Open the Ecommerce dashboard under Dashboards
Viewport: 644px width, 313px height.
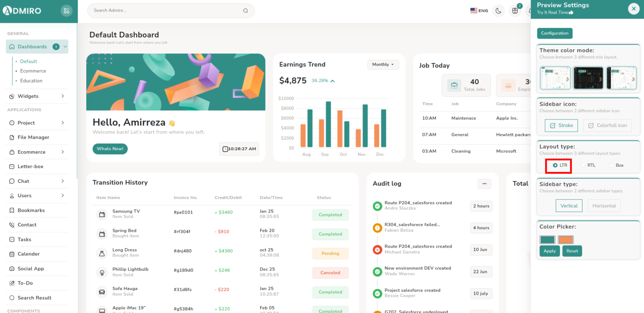pos(33,71)
